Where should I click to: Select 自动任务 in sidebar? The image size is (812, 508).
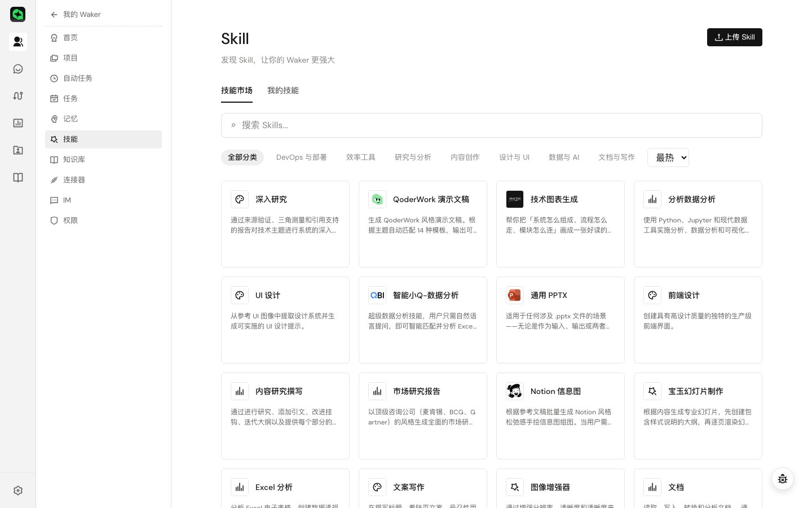coord(103,78)
